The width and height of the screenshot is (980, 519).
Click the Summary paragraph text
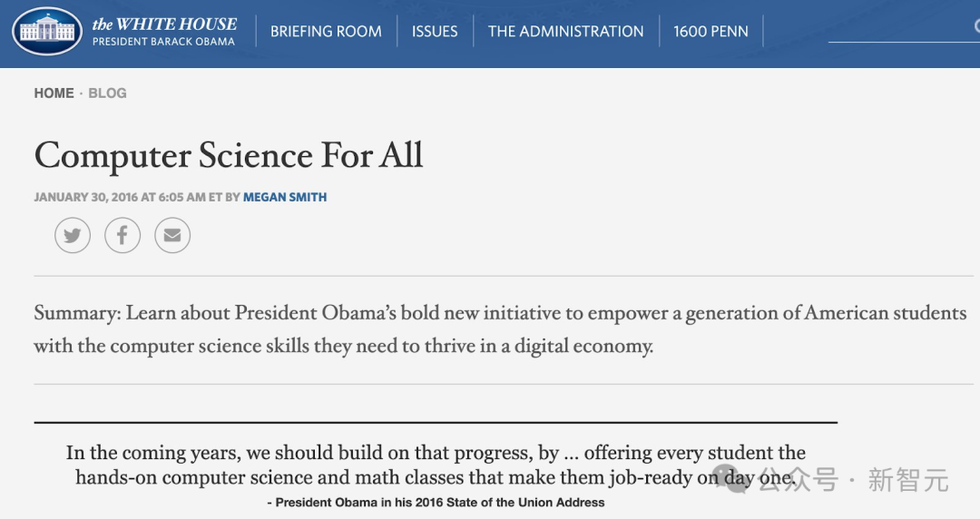coord(499,329)
